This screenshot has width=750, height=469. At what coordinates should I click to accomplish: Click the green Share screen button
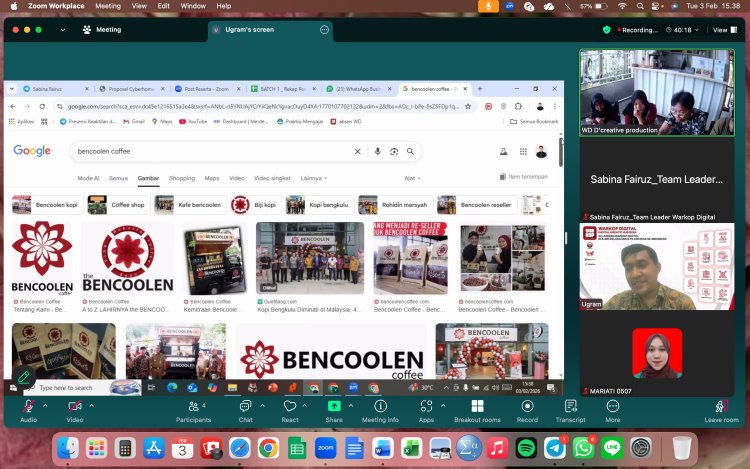tap(334, 411)
